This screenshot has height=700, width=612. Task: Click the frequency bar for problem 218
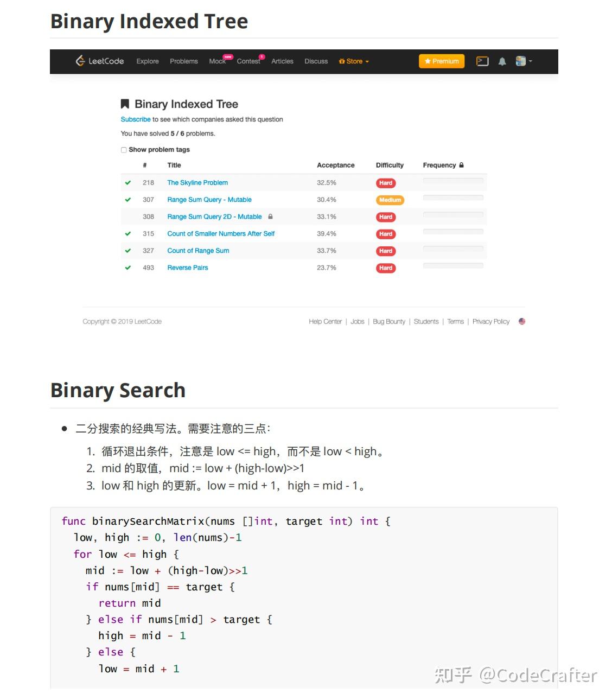tap(453, 181)
